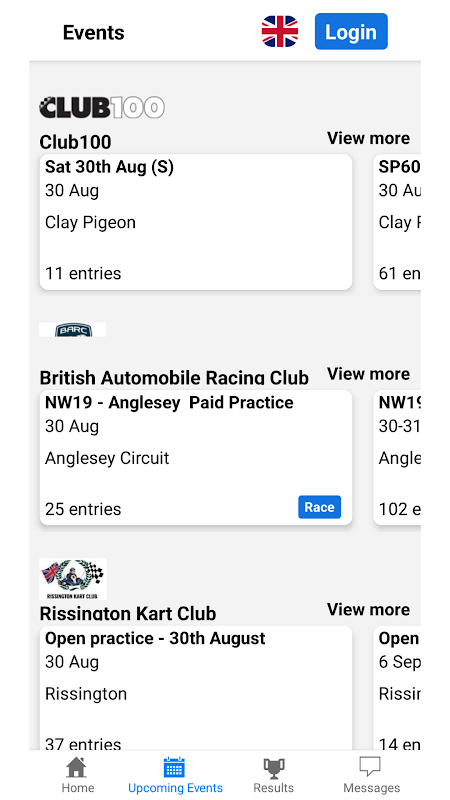
Task: Select the partially visible SP60 event card
Action: (397, 222)
